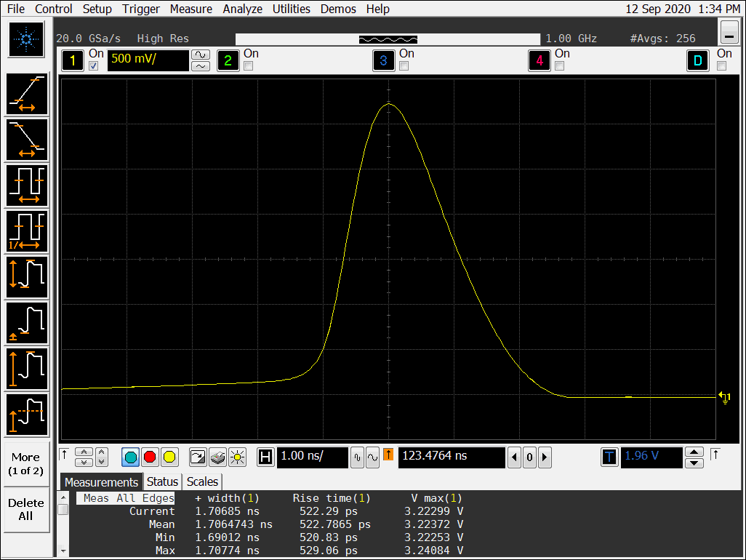Image resolution: width=746 pixels, height=560 pixels.
Task: Click the display intensity sun icon
Action: click(237, 457)
